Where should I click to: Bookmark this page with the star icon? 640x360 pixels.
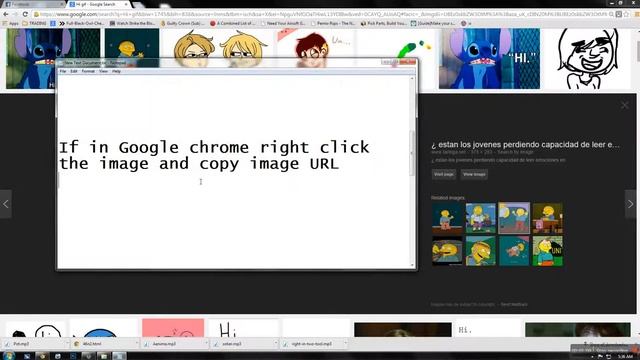tap(626, 14)
